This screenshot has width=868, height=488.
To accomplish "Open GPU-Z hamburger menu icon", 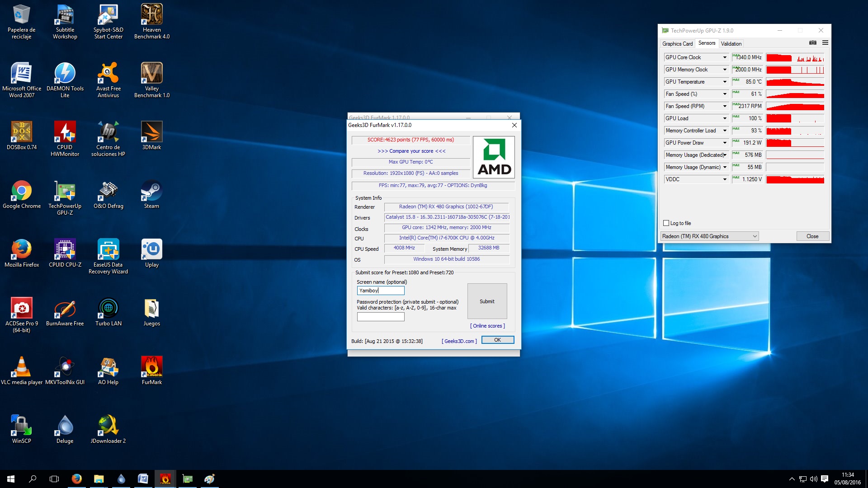I will 825,43.
